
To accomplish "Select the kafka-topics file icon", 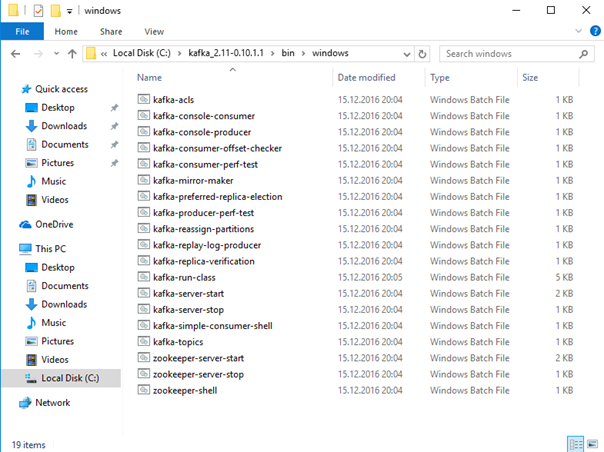I will tap(143, 342).
